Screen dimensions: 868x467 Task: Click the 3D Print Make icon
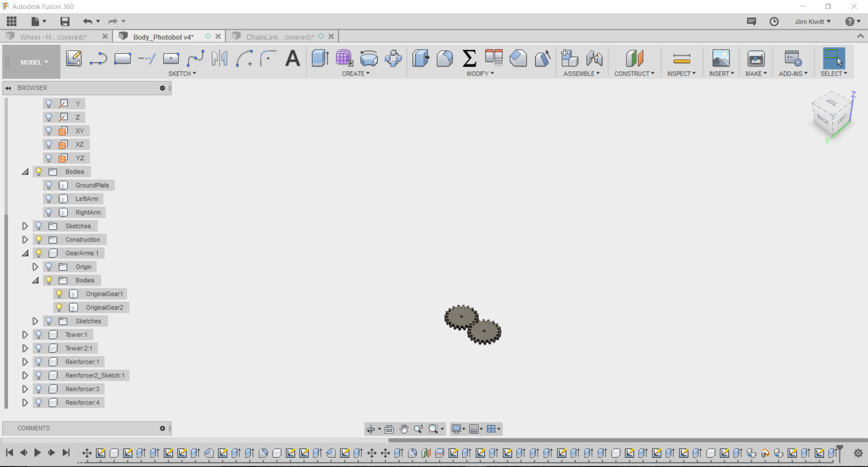click(756, 58)
